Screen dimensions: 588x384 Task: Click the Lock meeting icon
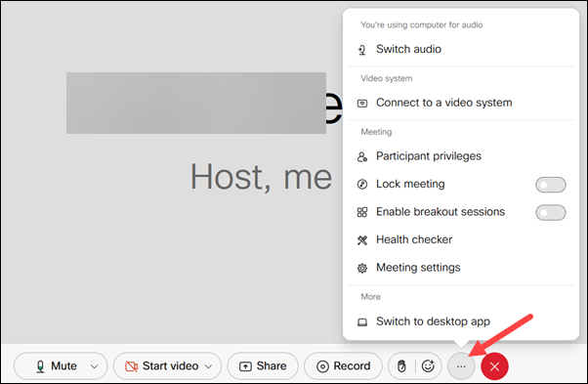click(x=362, y=184)
